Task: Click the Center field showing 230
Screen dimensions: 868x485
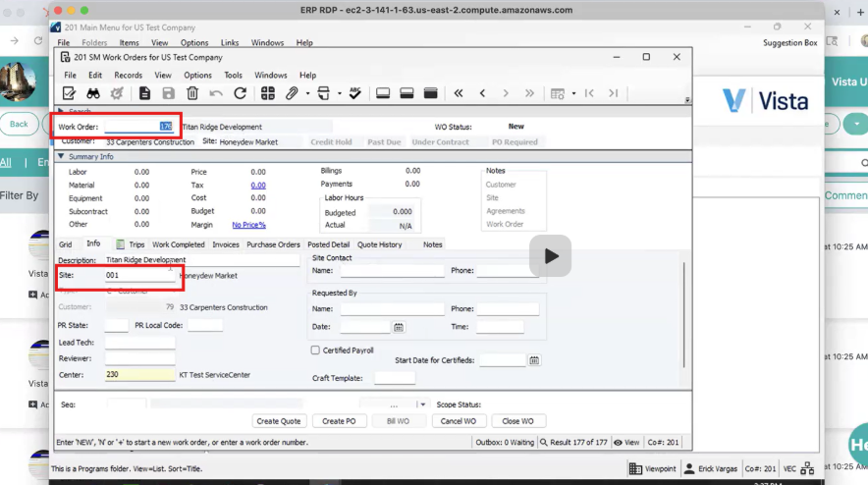Action: 140,375
